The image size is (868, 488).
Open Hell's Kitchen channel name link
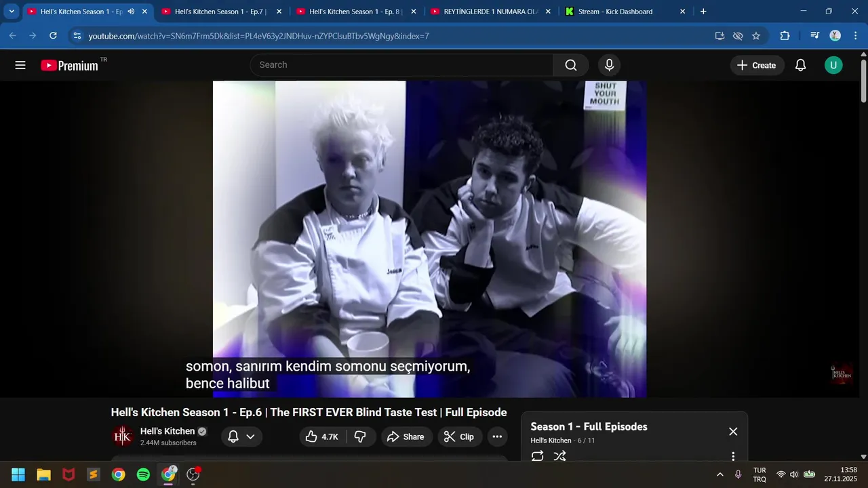click(167, 431)
